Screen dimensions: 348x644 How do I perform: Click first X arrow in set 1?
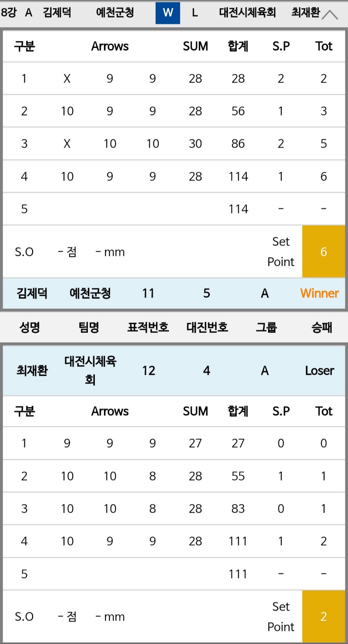[x=67, y=79]
